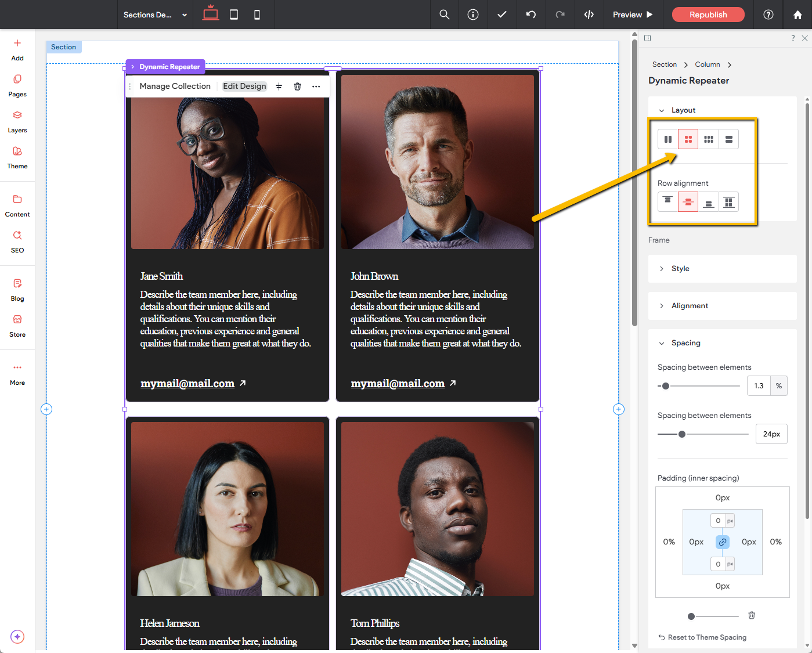Open the Pages panel

17,86
